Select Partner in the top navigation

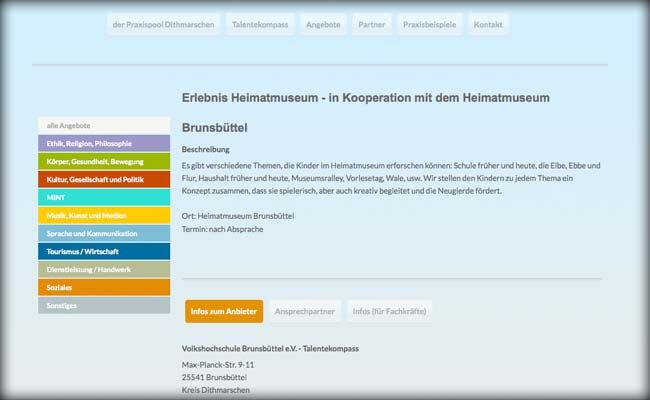(371, 24)
